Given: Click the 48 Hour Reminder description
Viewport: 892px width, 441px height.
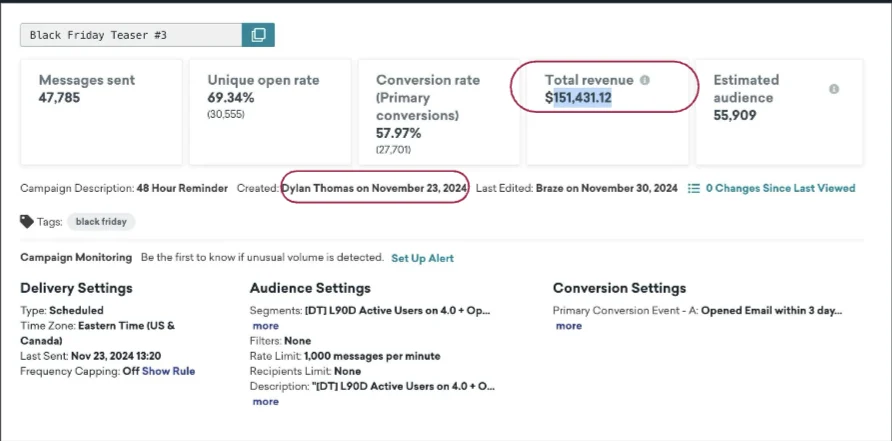Looking at the screenshot, I should [x=182, y=188].
